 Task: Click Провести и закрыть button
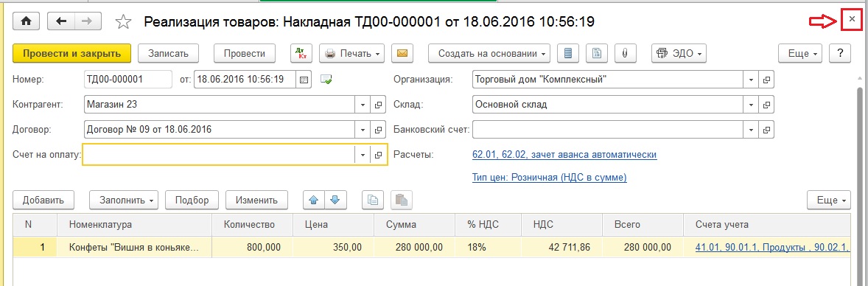pos(71,54)
